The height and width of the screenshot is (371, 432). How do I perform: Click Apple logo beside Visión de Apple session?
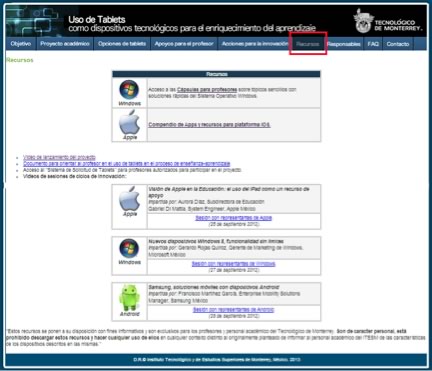(130, 198)
